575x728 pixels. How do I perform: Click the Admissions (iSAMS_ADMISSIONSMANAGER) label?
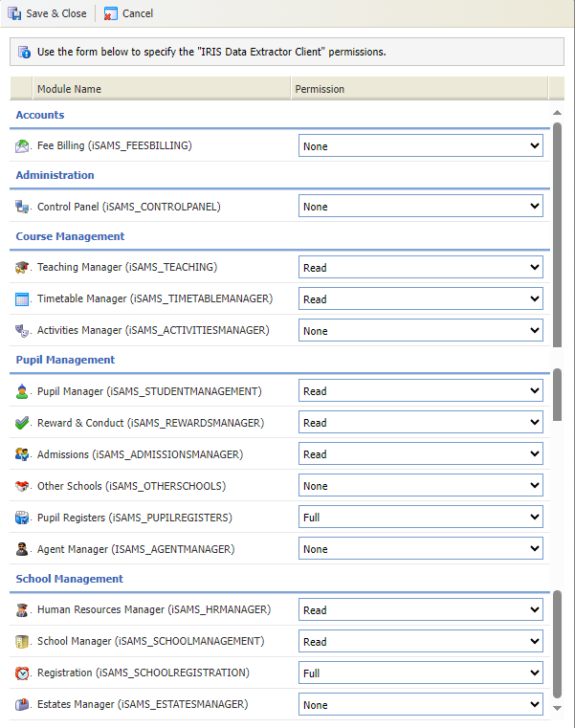click(x=141, y=454)
